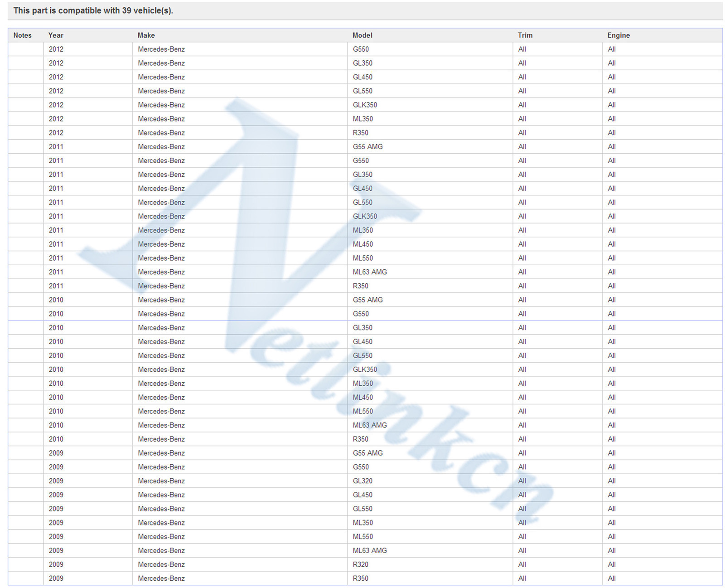Click the Notes column header
725x588 pixels.
pyautogui.click(x=23, y=35)
